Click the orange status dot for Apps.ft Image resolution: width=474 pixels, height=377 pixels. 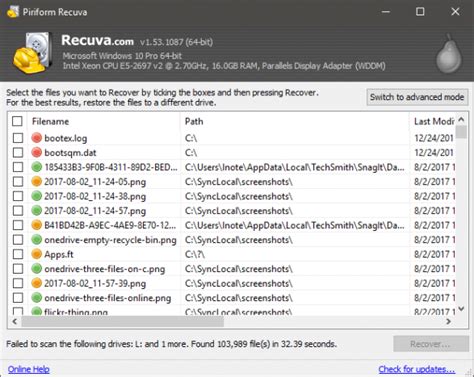tap(37, 254)
